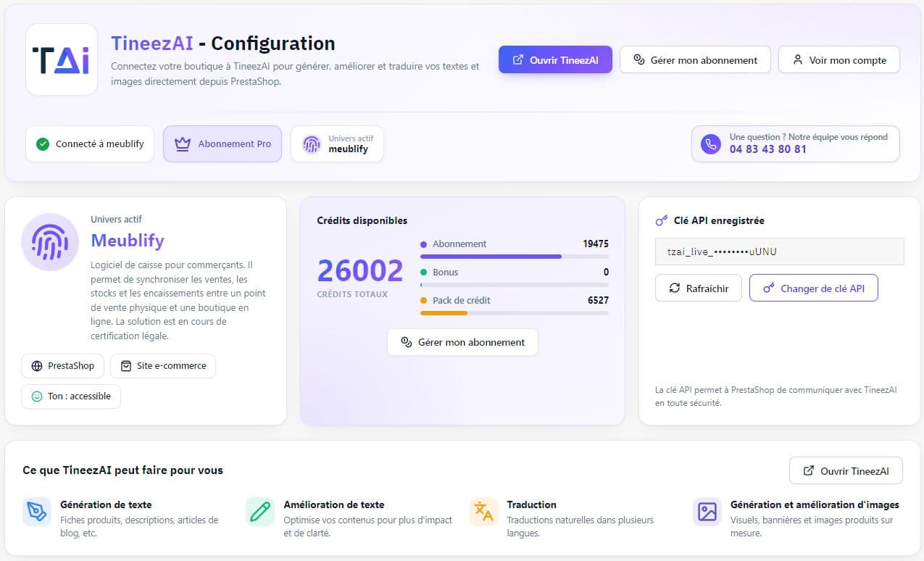The height and width of the screenshot is (561, 924).
Task: Click the phone number 04 83 43 80 81
Action: [x=767, y=149]
